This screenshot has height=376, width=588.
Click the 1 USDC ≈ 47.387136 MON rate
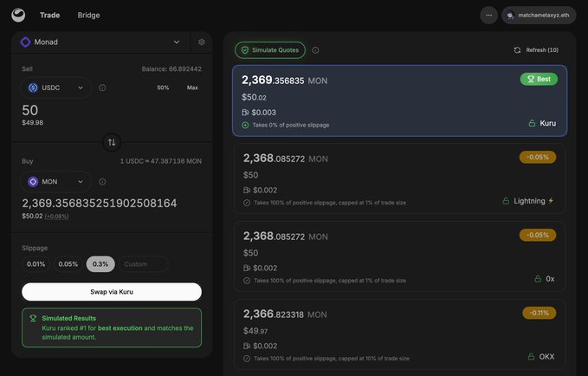click(160, 161)
